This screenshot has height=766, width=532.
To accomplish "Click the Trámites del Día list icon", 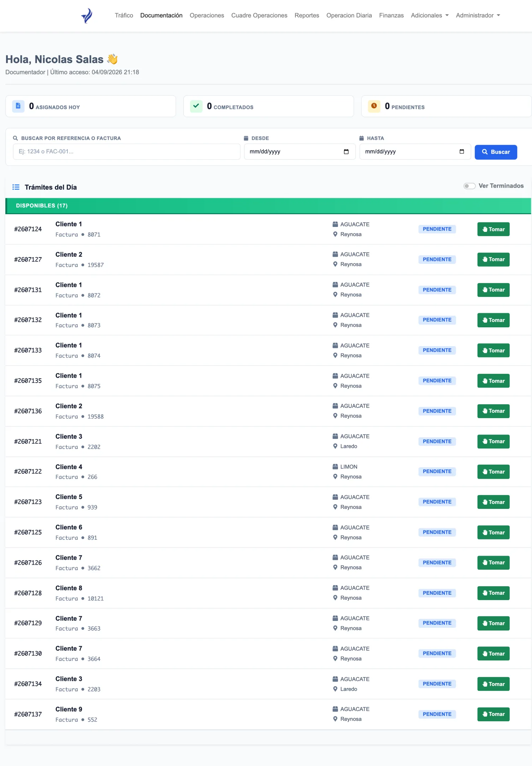I will (16, 187).
